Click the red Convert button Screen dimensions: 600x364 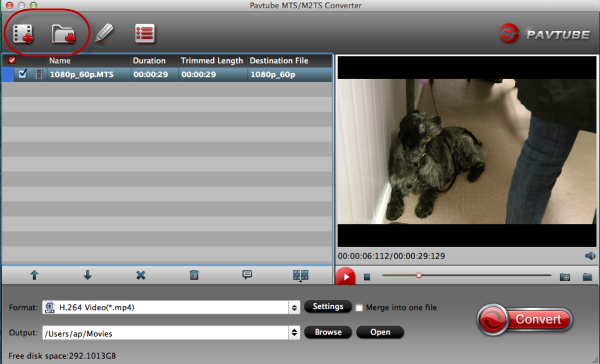pos(525,320)
